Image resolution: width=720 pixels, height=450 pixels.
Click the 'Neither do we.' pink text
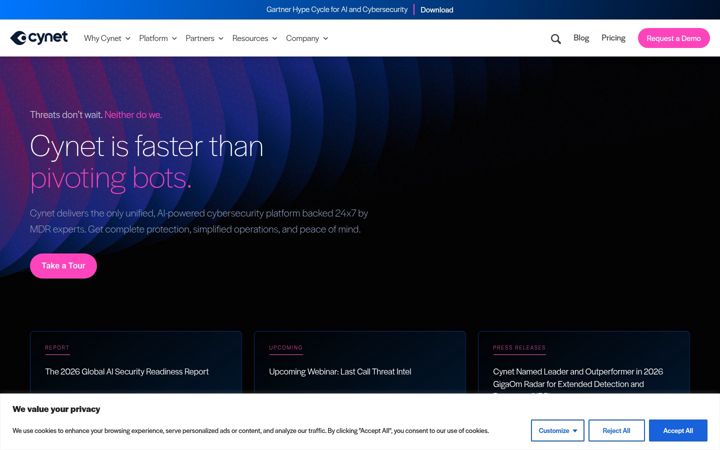(133, 115)
